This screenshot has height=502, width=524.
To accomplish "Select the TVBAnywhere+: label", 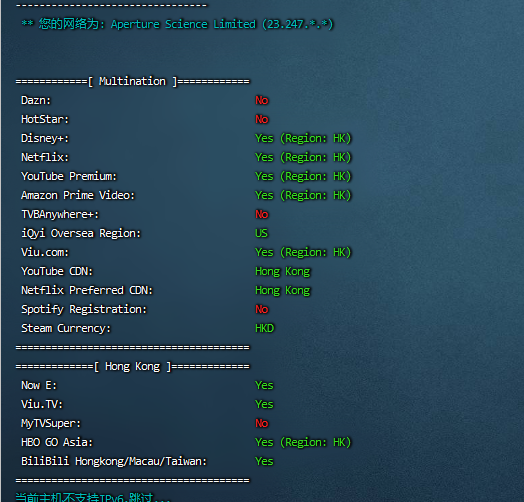I will [60, 215].
